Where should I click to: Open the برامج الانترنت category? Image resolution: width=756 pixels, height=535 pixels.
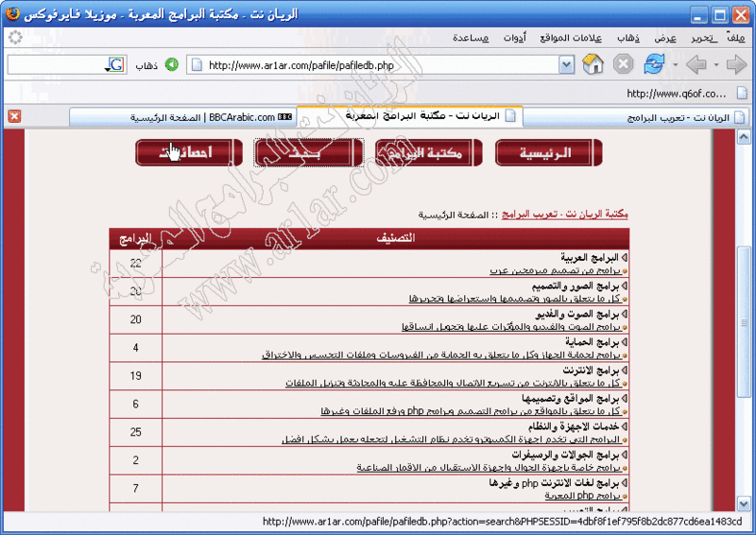591,371
